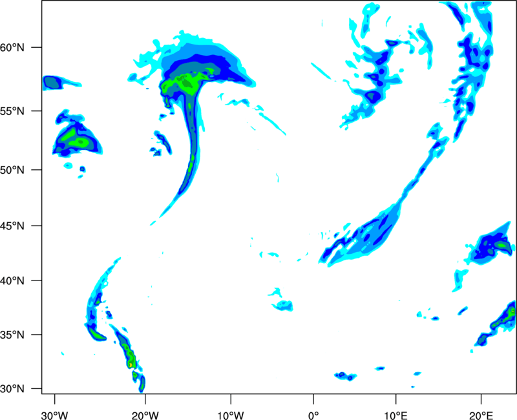The height and width of the screenshot is (420, 517).
Task: Click the 60°N latitude label
Action: point(12,47)
